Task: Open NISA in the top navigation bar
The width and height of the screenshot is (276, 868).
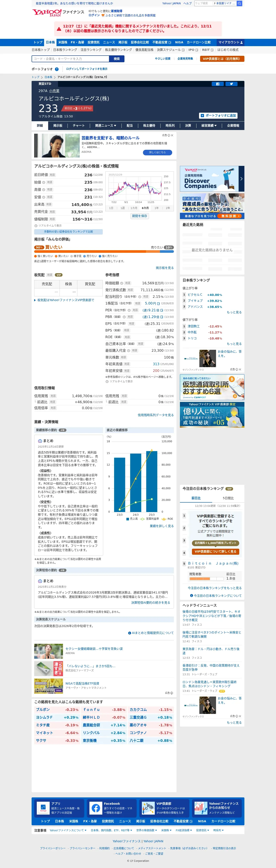Action: point(179,42)
